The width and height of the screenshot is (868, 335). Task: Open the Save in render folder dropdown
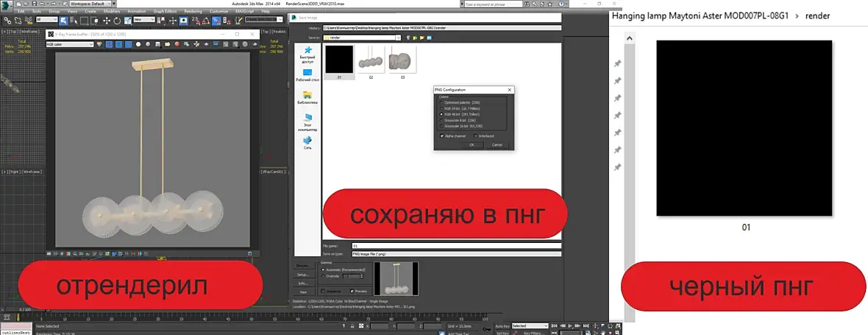(x=362, y=38)
